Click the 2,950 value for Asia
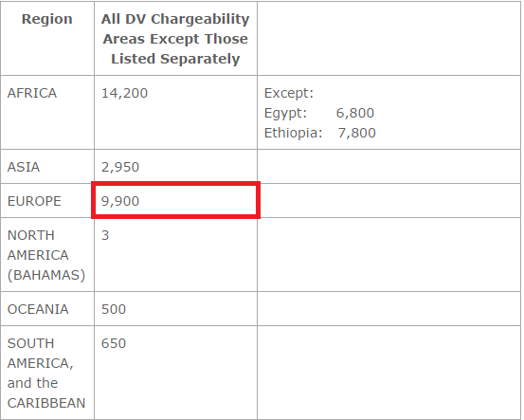This screenshot has height=420, width=524. [x=120, y=167]
